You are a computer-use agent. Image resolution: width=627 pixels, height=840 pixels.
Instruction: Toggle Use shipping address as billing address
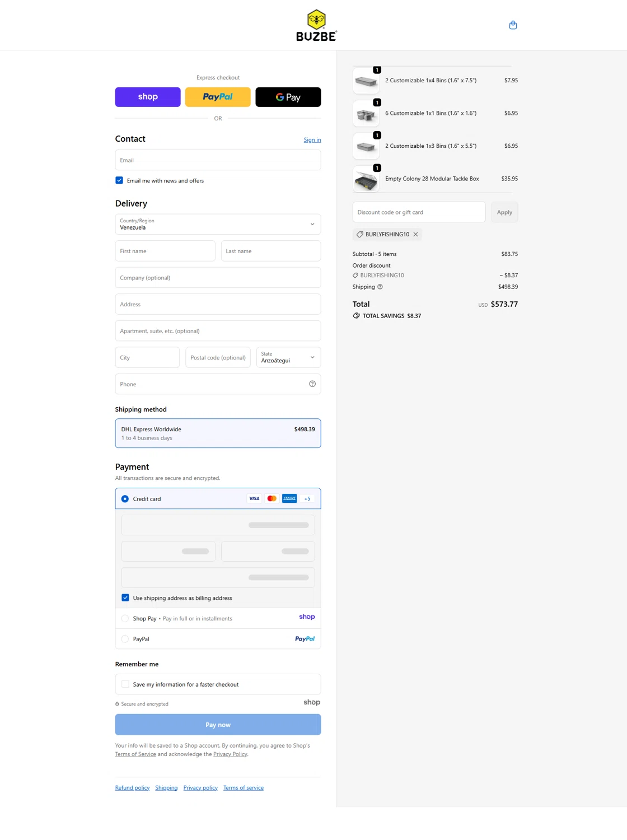[x=125, y=598]
